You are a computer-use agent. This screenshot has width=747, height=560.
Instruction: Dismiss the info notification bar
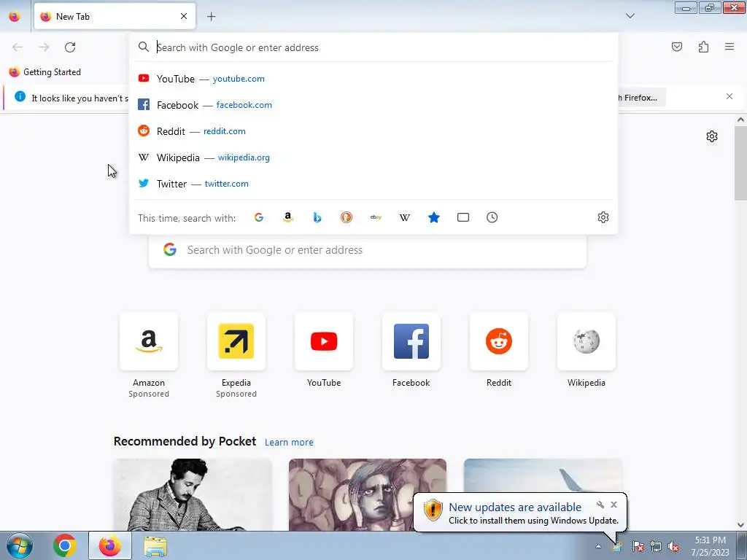(x=729, y=96)
